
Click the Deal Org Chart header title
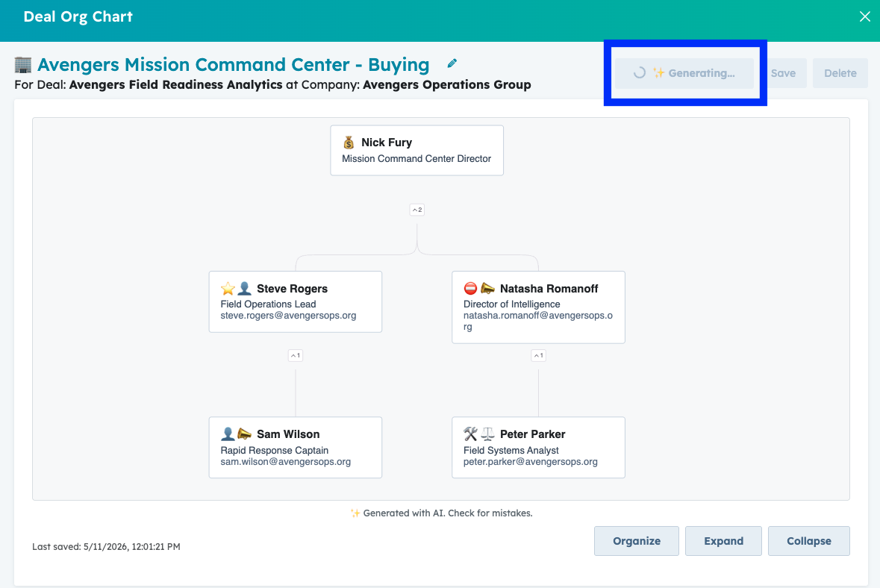coord(78,17)
